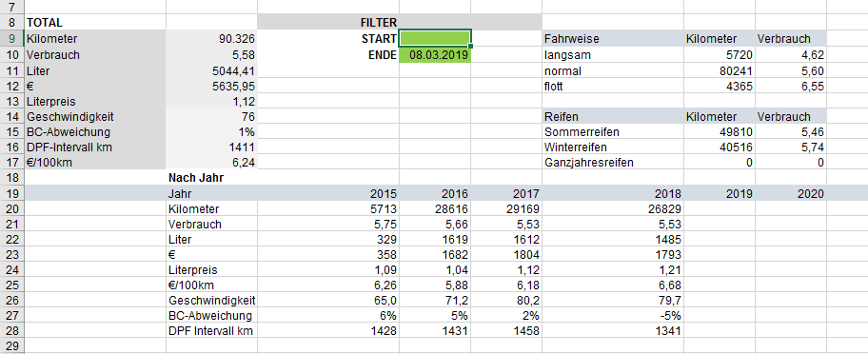Select the green START filter cell
This screenshot has height=354, width=868.
435,38
